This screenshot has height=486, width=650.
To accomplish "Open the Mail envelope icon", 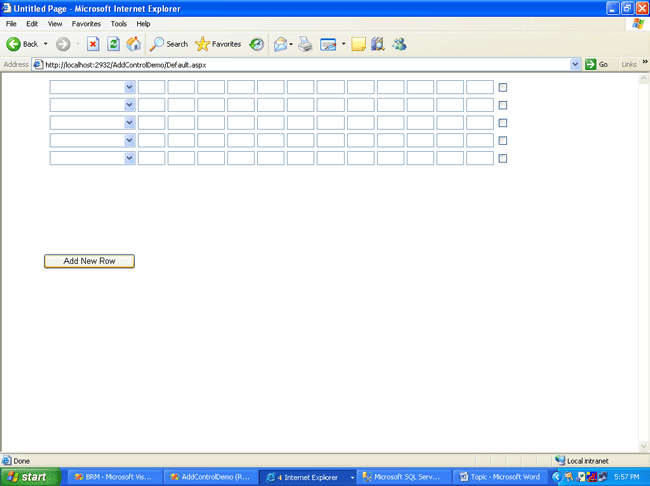I will (x=281, y=44).
